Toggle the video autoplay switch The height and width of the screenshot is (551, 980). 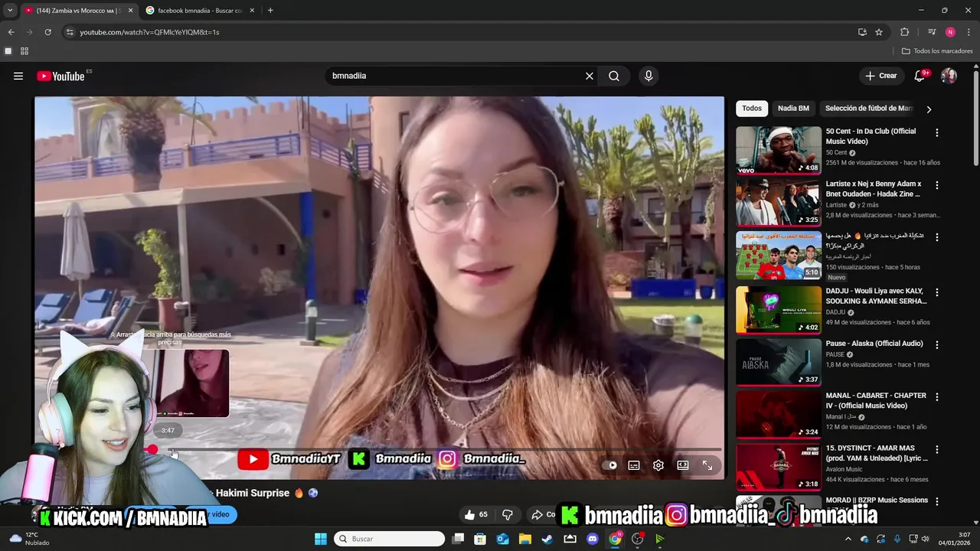pyautogui.click(x=610, y=465)
